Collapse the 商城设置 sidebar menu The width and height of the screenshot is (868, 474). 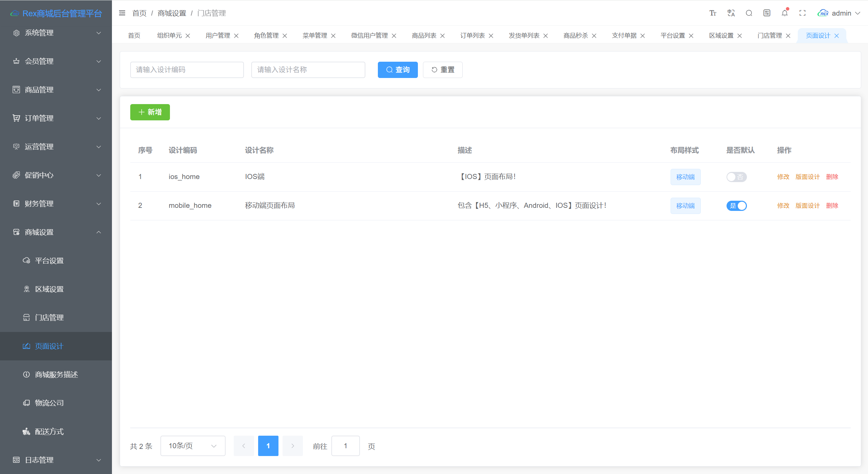56,232
